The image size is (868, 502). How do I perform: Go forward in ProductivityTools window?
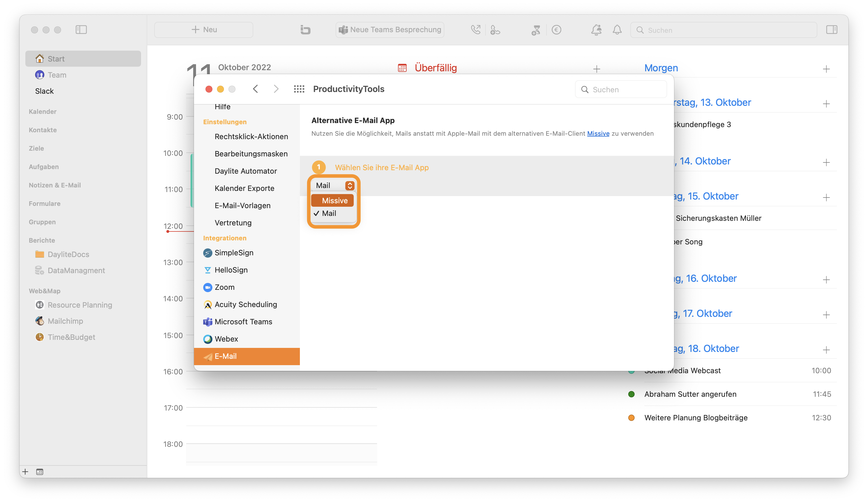click(x=276, y=89)
